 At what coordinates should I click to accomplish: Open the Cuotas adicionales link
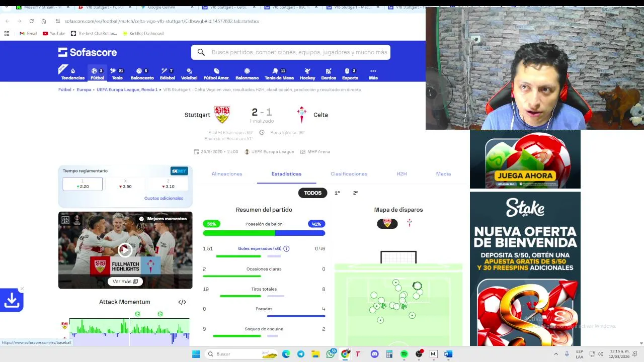tap(164, 198)
